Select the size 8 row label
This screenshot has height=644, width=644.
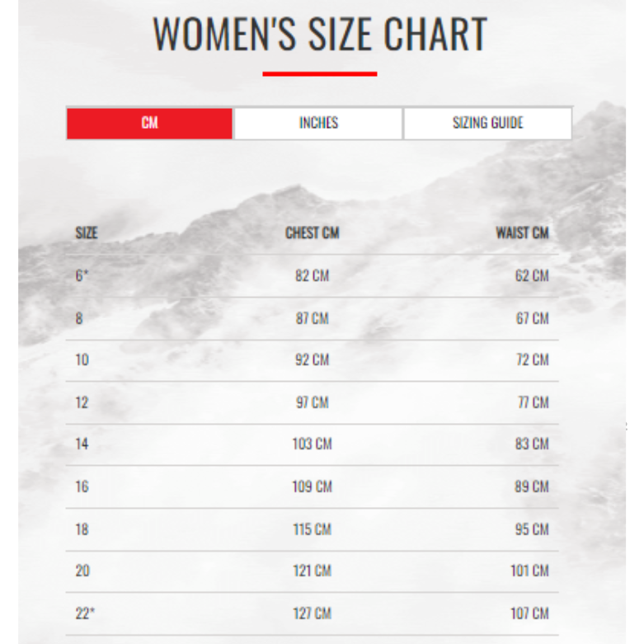point(79,318)
